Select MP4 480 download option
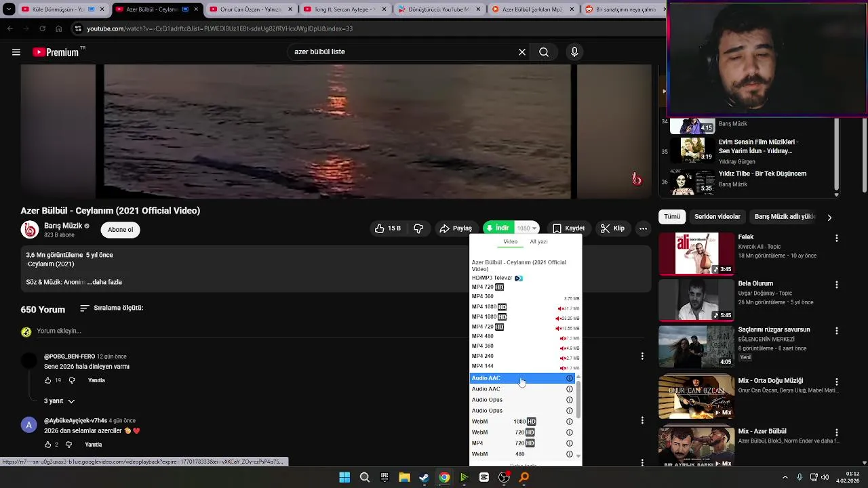The height and width of the screenshot is (488, 868). 526,336
